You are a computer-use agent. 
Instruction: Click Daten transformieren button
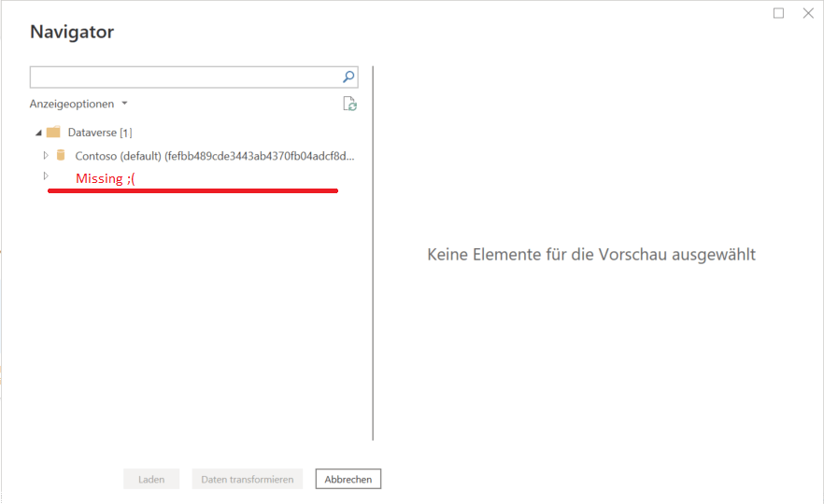pos(247,480)
